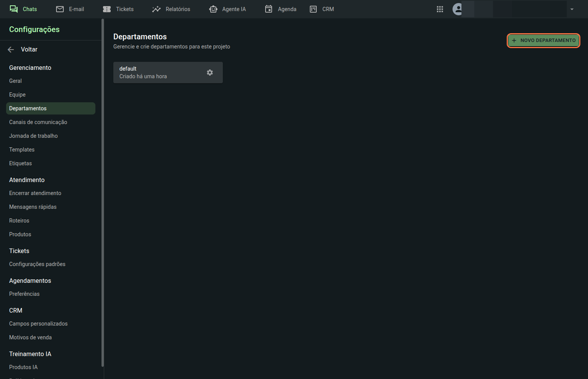Open settings gear for default department
The image size is (588, 379).
[210, 73]
